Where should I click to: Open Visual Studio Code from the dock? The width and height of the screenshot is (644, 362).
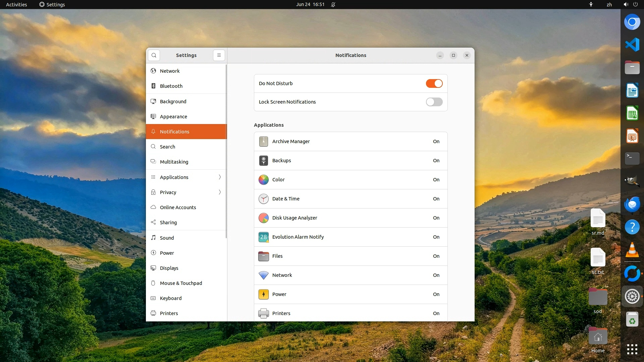click(632, 45)
